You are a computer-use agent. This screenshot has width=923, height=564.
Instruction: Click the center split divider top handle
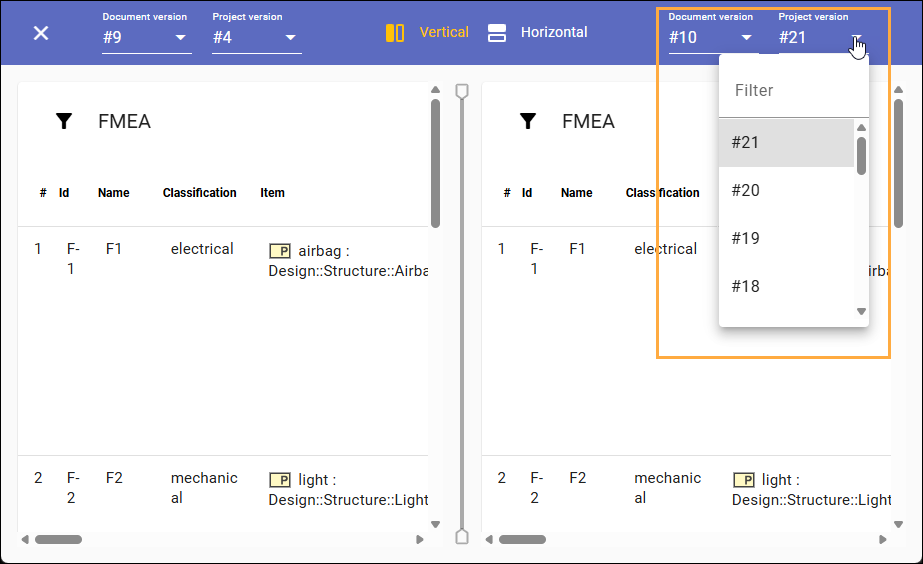461,92
